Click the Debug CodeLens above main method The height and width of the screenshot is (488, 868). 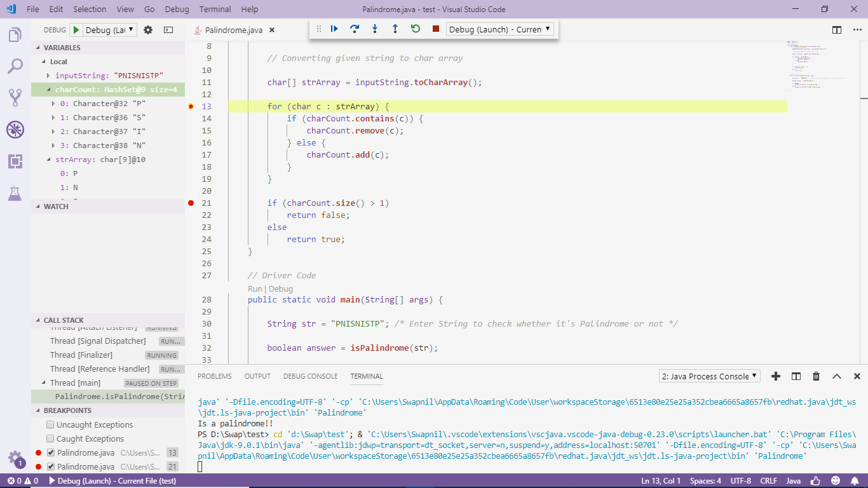tap(281, 288)
